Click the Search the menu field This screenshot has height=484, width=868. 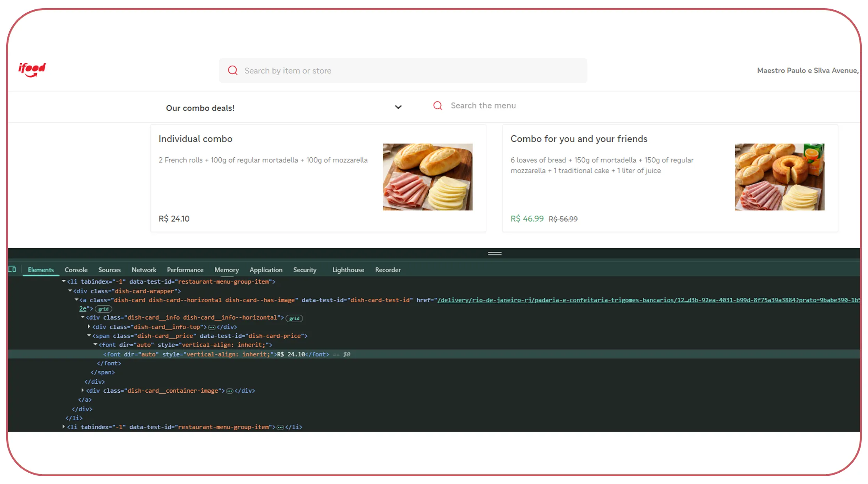tap(483, 105)
